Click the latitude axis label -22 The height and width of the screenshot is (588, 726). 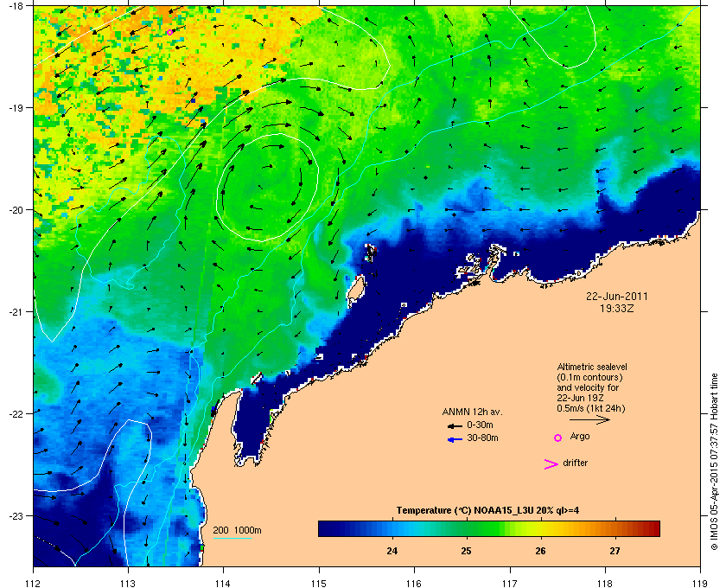pos(16,413)
